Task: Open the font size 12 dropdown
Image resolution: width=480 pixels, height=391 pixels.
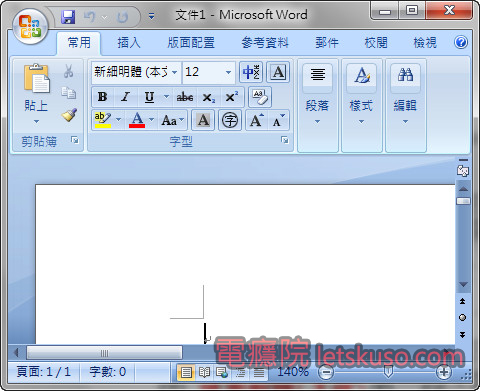Action: pyautogui.click(x=228, y=72)
